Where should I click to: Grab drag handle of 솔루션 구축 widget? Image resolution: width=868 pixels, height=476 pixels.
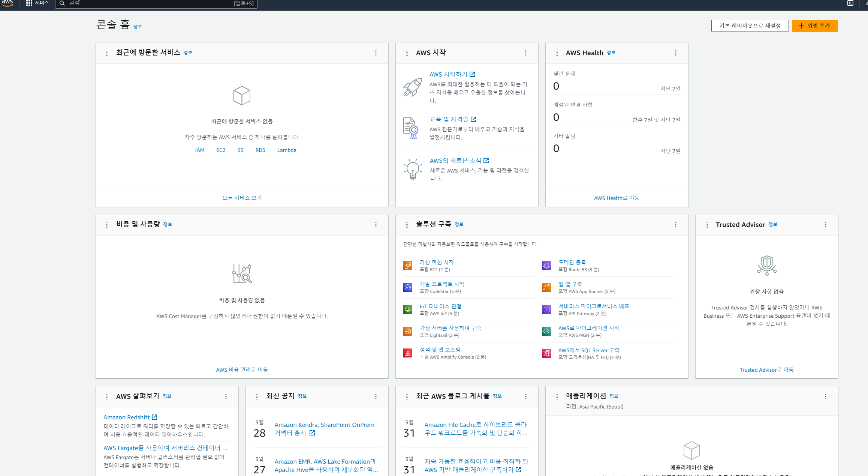coord(407,225)
